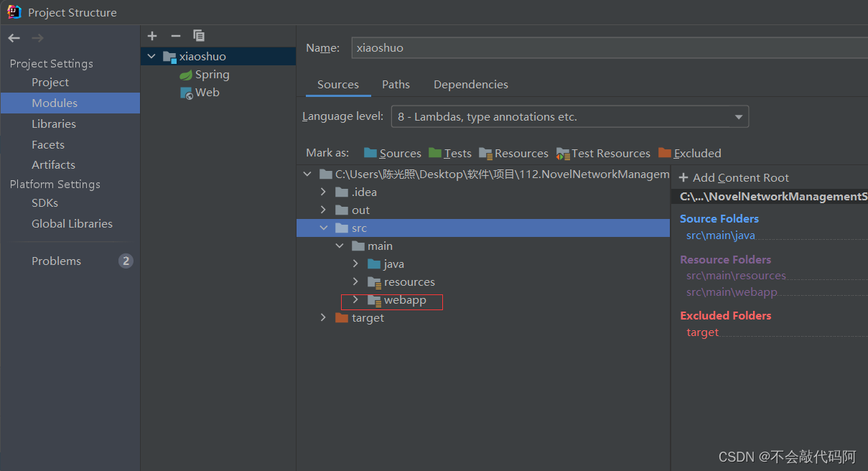
Task: Click the add module plus icon
Action: [x=152, y=36]
